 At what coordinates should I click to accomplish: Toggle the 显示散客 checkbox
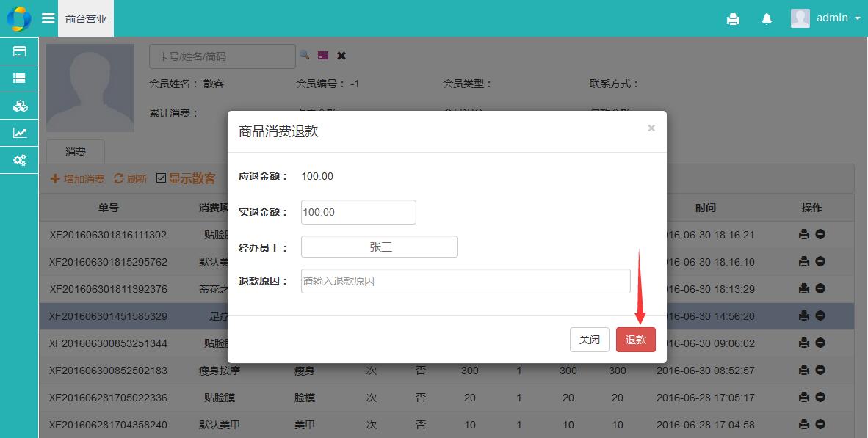tap(162, 178)
